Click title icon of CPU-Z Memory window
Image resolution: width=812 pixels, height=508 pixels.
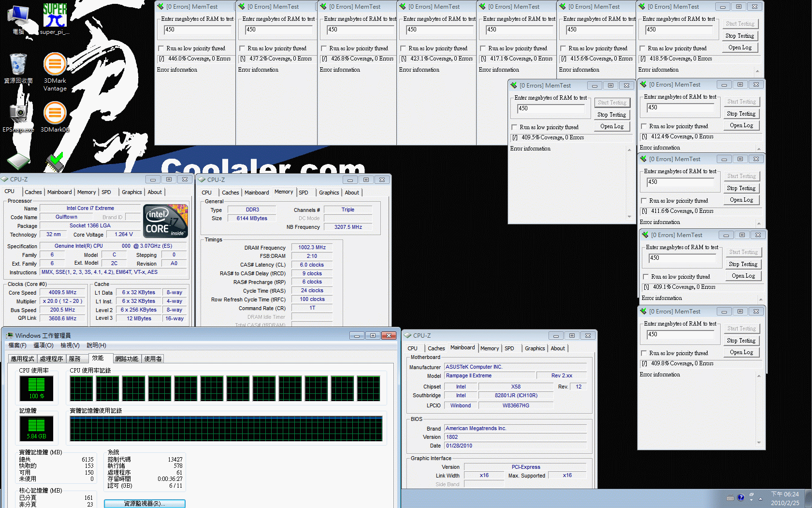point(202,179)
